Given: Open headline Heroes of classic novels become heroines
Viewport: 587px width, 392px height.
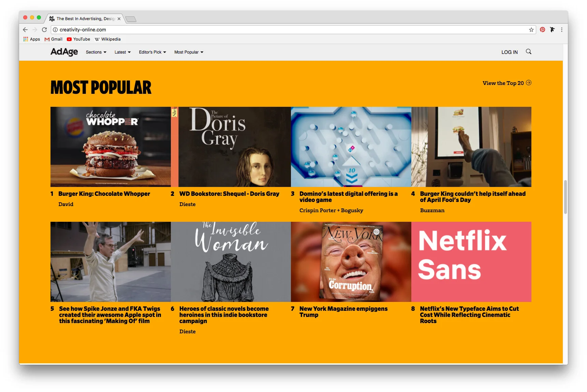Looking at the screenshot, I should [224, 315].
